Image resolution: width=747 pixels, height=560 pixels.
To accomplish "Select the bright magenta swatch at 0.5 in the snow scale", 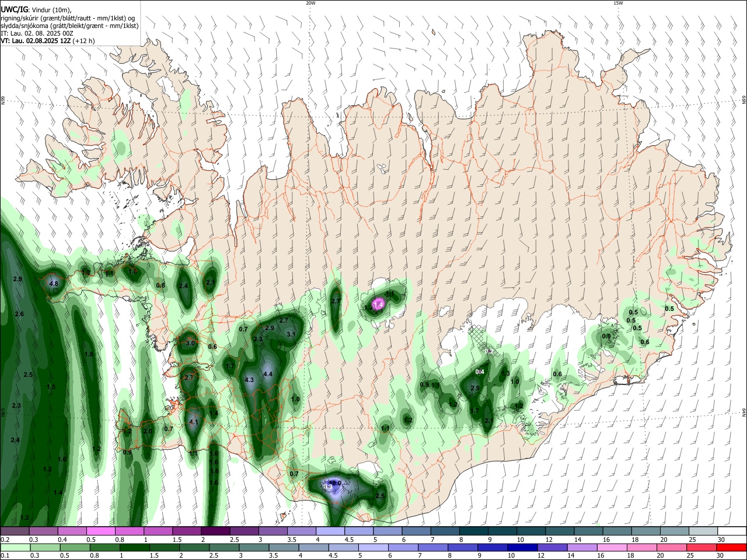I will click(x=101, y=531).
